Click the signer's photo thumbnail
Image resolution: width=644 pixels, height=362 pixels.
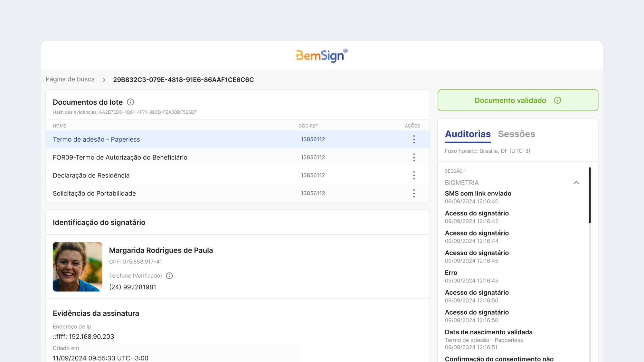78,267
